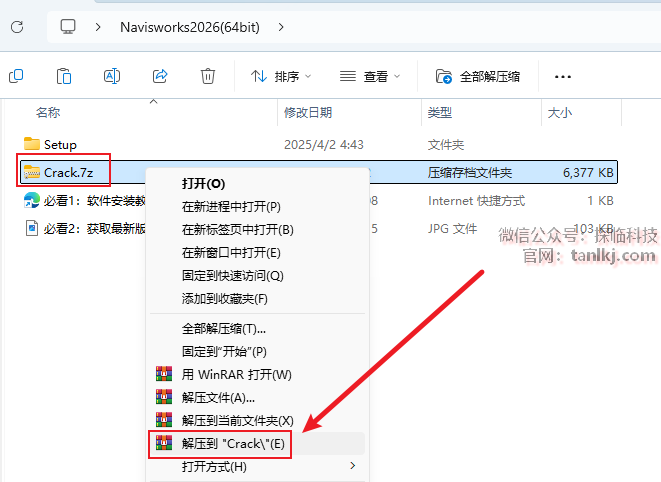Select the 必看1 shortcut file
Screen dimensions: 661x482
[x=95, y=201]
